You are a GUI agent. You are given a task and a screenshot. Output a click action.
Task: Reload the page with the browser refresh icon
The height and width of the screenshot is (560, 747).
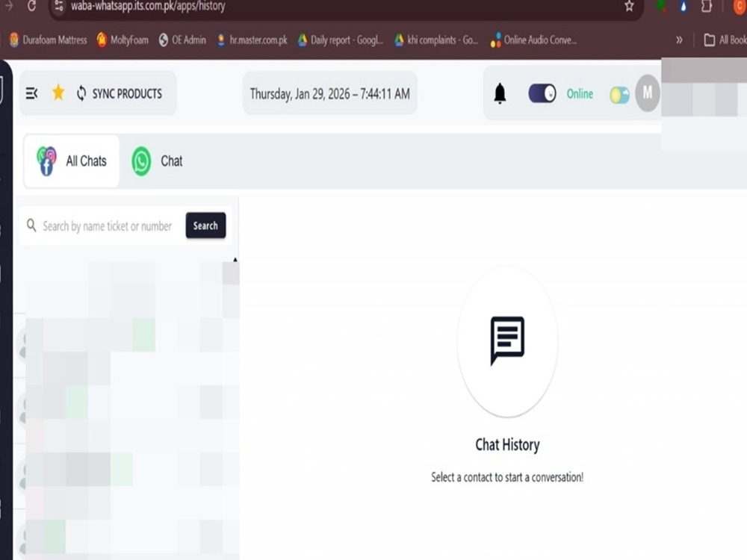pyautogui.click(x=31, y=6)
